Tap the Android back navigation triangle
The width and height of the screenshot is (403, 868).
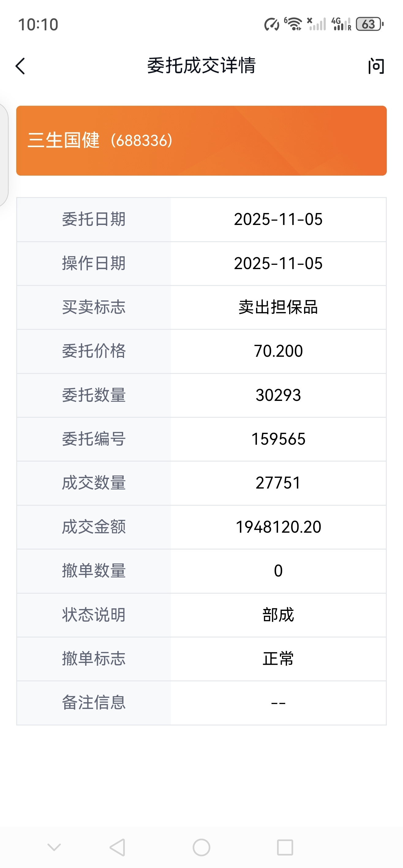118,847
